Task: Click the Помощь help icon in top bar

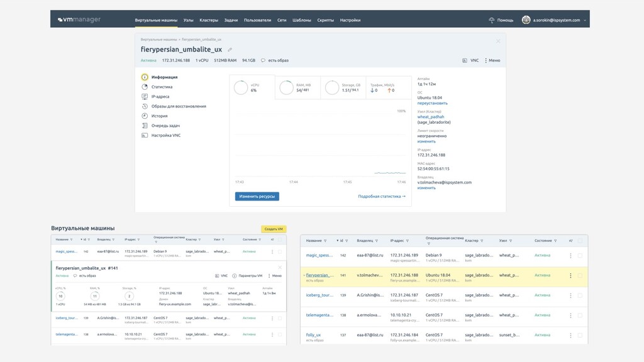Action: click(x=492, y=20)
